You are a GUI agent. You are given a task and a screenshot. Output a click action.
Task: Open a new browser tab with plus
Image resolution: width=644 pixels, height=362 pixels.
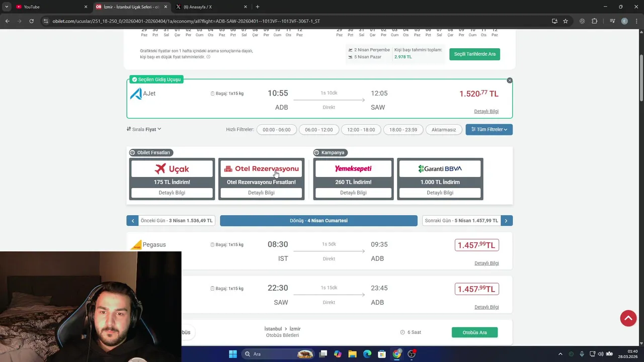(x=258, y=7)
